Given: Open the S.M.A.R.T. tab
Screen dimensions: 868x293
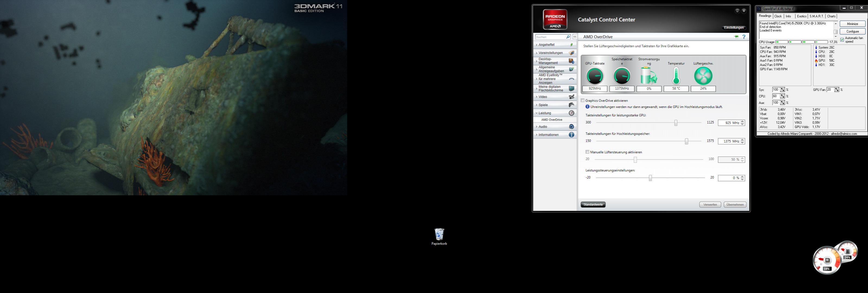Looking at the screenshot, I should (x=816, y=16).
